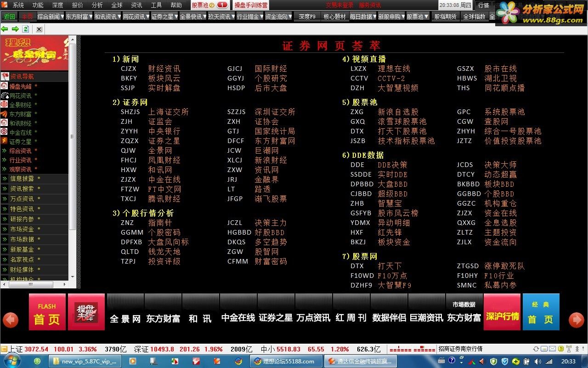Click the 深度F9 toolbar button
The width and height of the screenshot is (588, 368).
[x=307, y=16]
